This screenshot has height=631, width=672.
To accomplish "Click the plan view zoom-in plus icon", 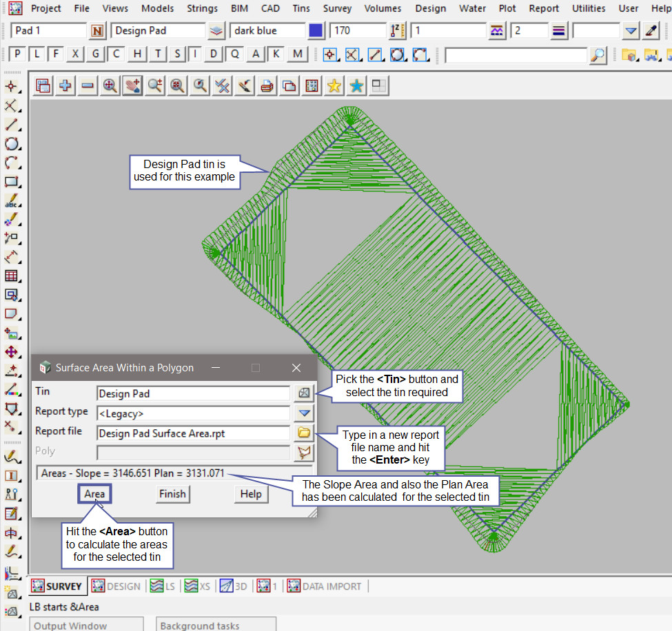I will [65, 86].
